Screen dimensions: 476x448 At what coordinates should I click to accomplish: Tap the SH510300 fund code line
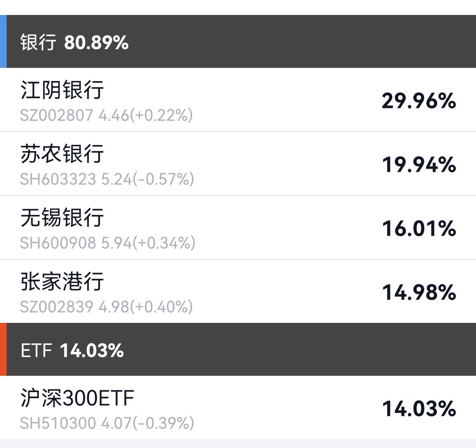(107, 423)
